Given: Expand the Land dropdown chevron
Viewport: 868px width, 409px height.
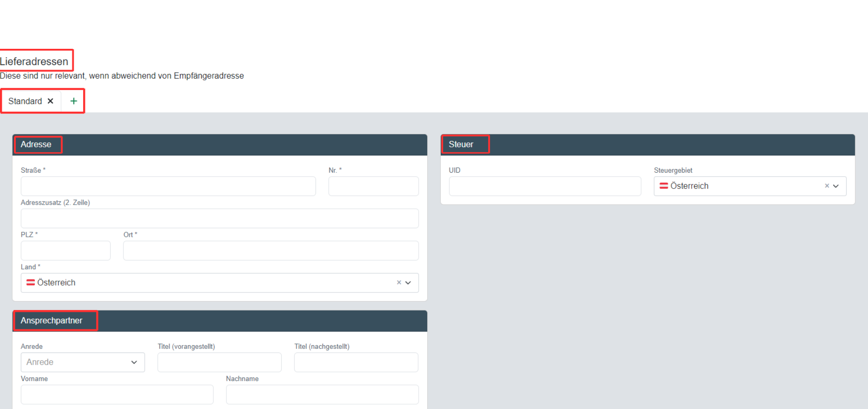Looking at the screenshot, I should [x=408, y=282].
